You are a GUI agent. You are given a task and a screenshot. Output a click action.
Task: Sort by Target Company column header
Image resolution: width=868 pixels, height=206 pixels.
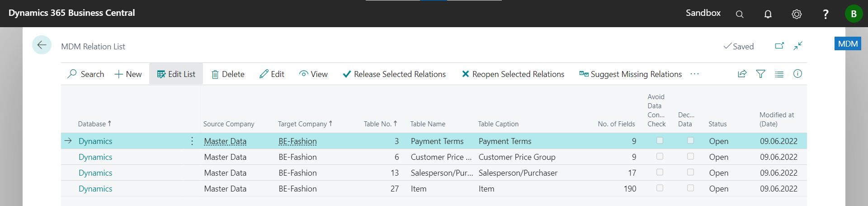305,124
